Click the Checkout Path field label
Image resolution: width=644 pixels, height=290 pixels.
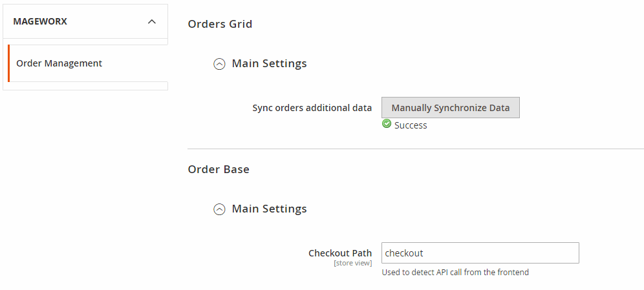click(340, 253)
